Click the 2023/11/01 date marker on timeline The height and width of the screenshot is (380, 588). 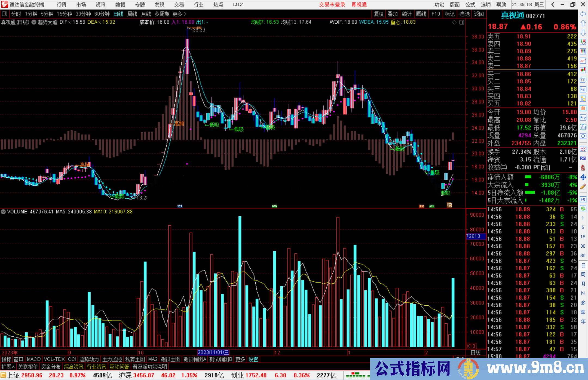[x=213, y=352]
